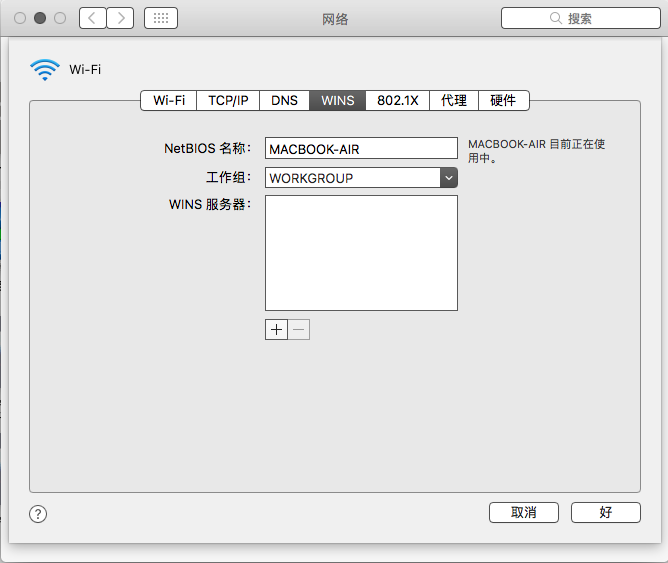Click the 'MACBOOK-AIR 目前正在使用中' status text

pyautogui.click(x=536, y=151)
